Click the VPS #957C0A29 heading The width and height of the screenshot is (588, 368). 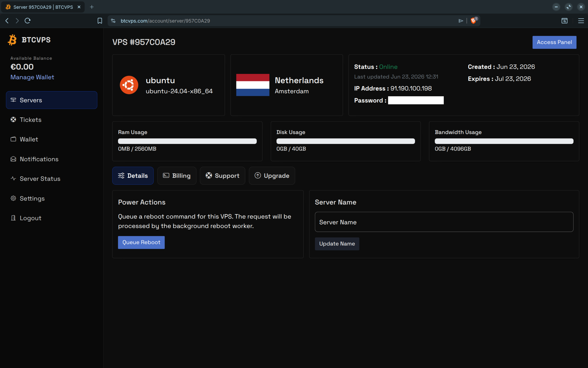point(144,42)
